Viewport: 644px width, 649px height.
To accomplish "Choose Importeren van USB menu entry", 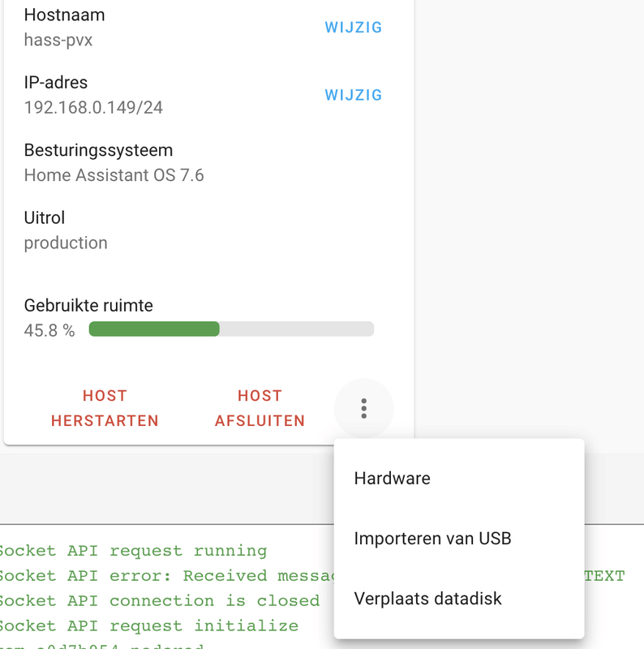I will [x=432, y=539].
